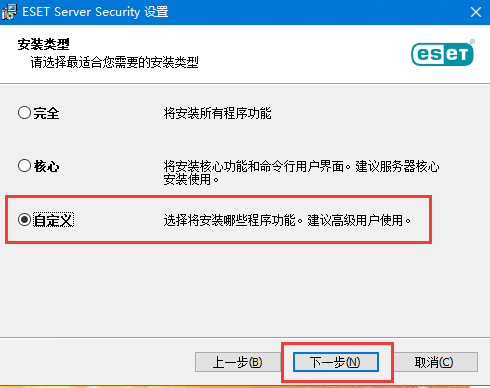Viewport: 490px width, 388px height.
Task: Close the ESET Server Security setup window
Action: 476,12
